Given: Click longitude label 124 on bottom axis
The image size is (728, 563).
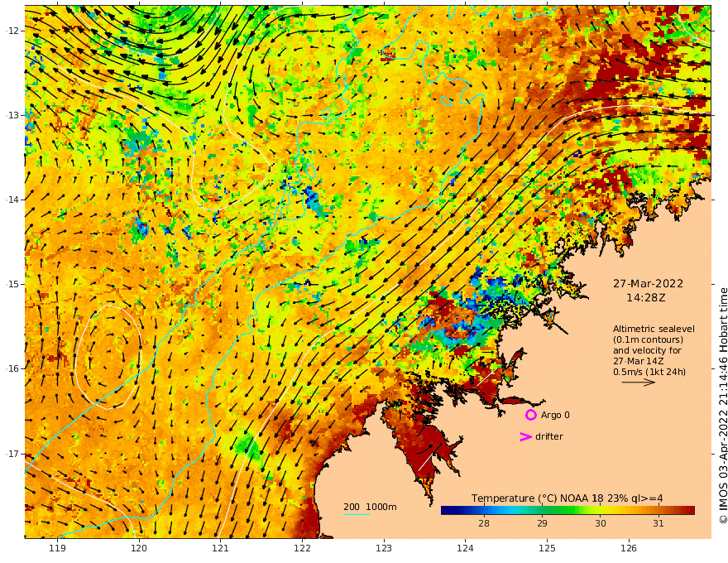Looking at the screenshot, I should click(x=465, y=548).
